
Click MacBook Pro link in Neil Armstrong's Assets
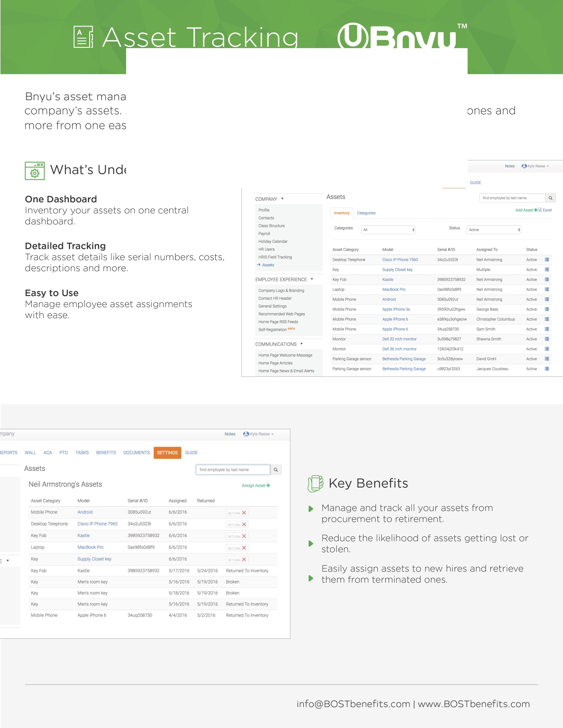click(x=90, y=547)
